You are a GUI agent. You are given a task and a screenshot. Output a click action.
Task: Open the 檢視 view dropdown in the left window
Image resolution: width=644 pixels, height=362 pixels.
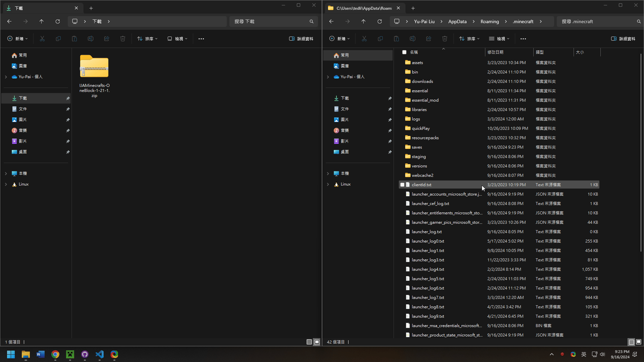[177, 39]
